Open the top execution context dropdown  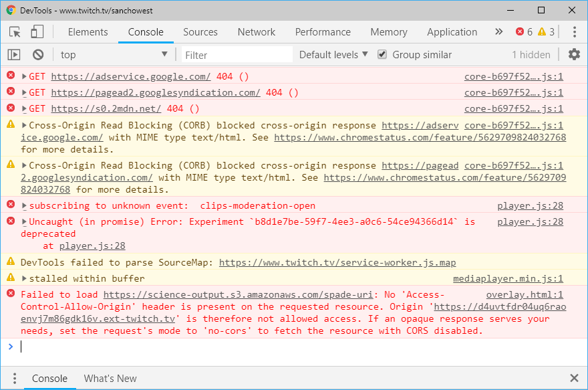[x=114, y=55]
